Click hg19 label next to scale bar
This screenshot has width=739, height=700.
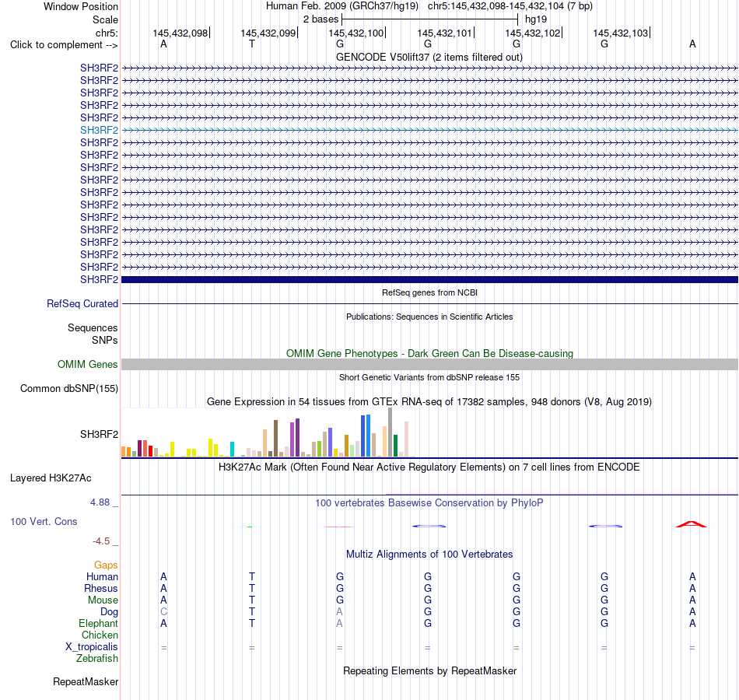[x=536, y=19]
